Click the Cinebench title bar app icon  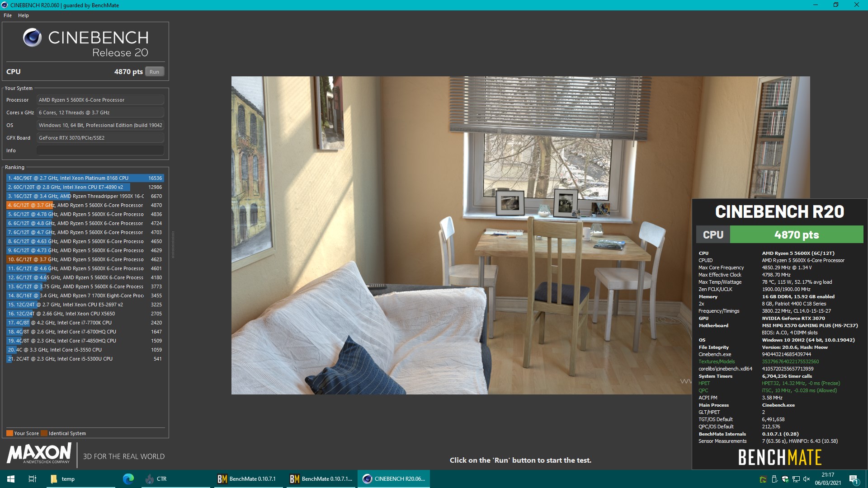[5, 5]
